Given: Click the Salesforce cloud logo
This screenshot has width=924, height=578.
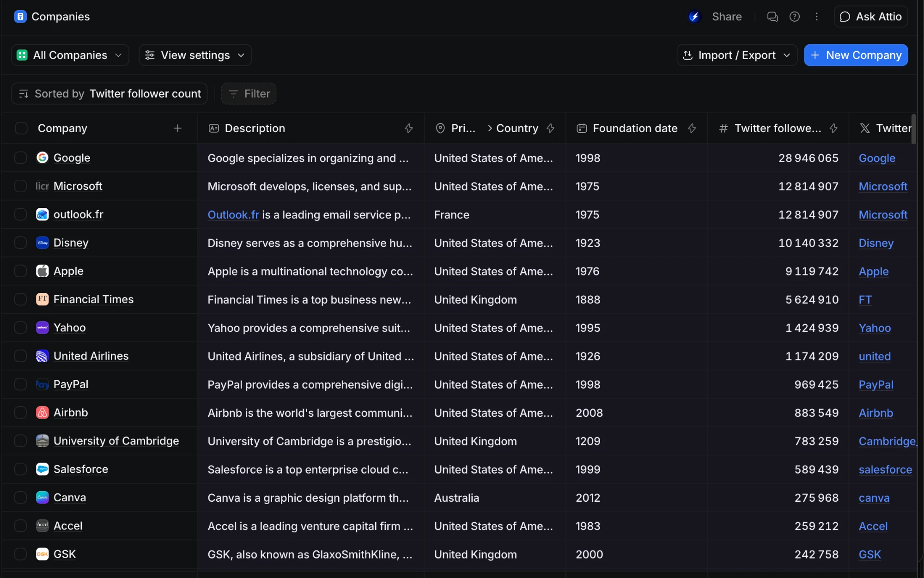Looking at the screenshot, I should click(x=43, y=469).
